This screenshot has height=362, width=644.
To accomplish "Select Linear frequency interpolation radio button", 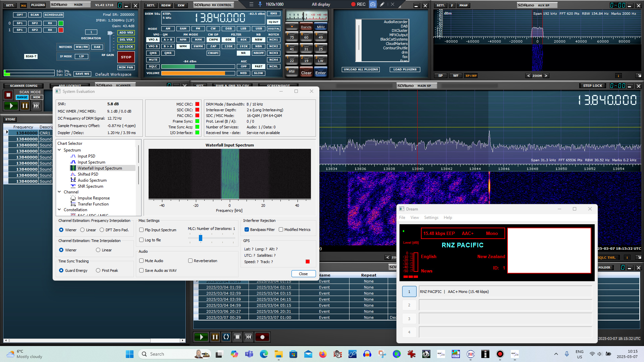I will [x=83, y=230].
